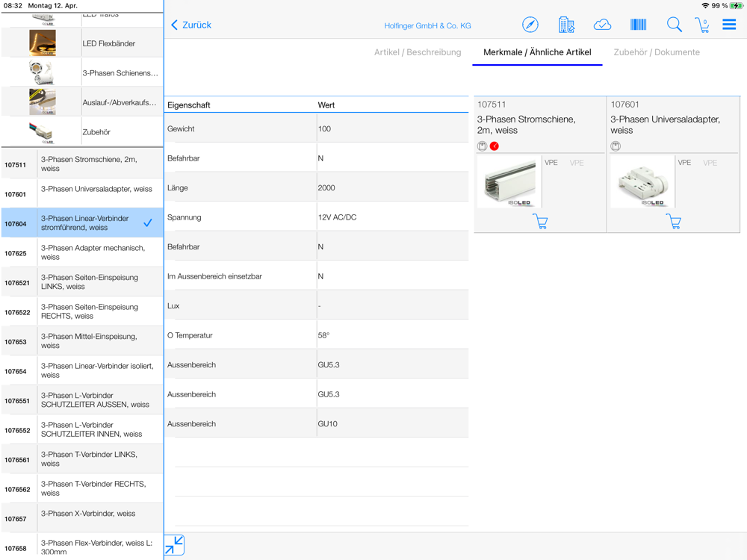The height and width of the screenshot is (560, 747).
Task: Tap the Gewicht property row
Action: [316, 128]
